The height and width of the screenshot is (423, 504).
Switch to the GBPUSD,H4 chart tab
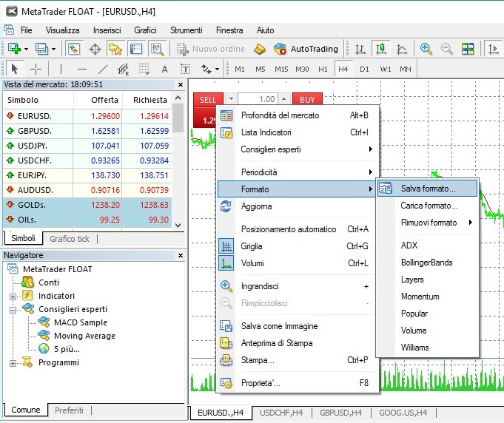[340, 413]
